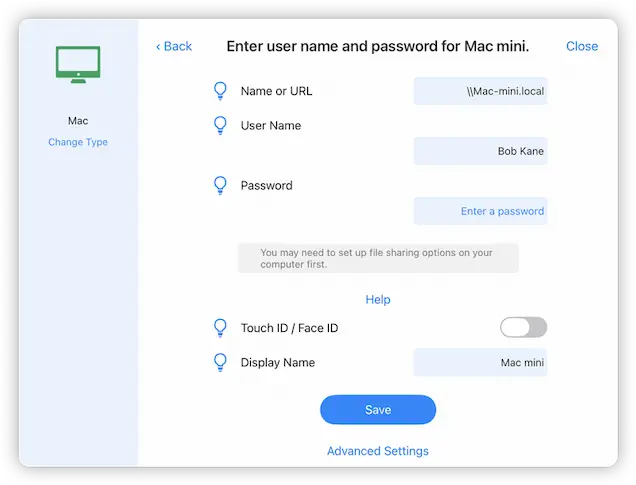Tap the lightbulb hint beside Name or URL
This screenshot has height=485, width=636.
coord(221,91)
